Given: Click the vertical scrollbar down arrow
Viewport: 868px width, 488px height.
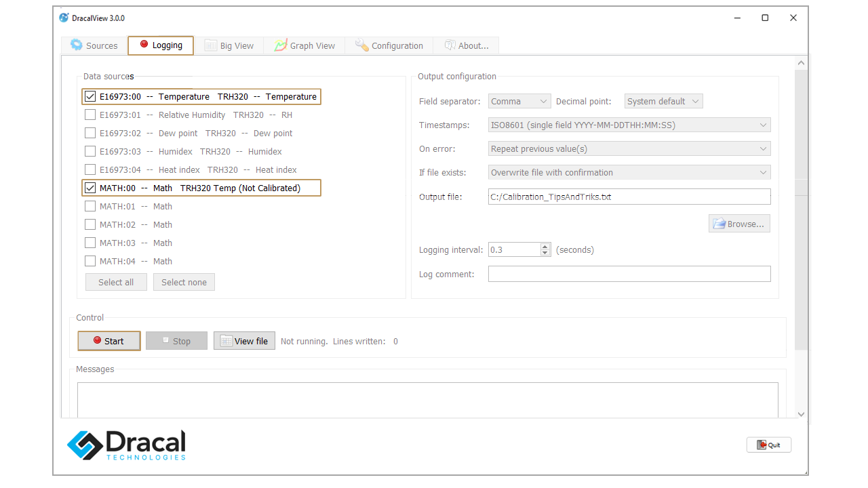Looking at the screenshot, I should click(801, 413).
